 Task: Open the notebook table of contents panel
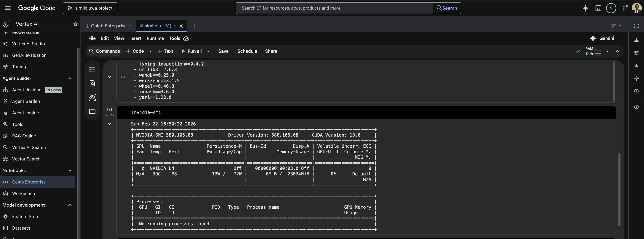[92, 69]
